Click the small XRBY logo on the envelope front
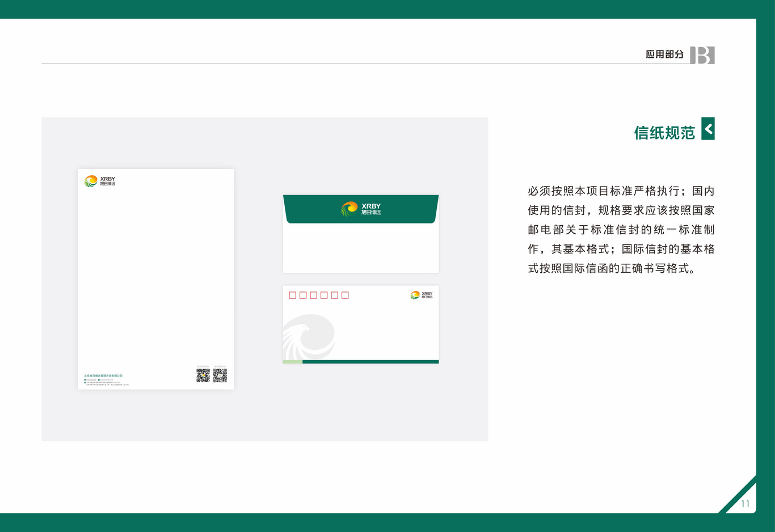 tap(422, 295)
